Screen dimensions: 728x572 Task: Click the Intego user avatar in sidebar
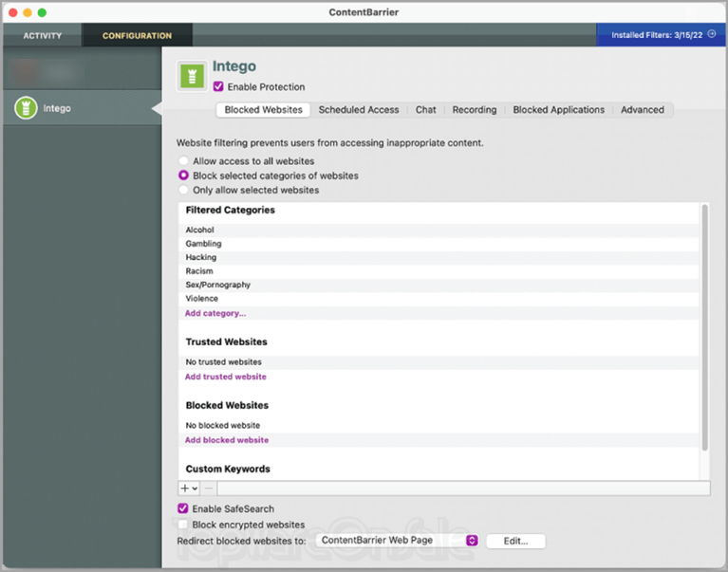coord(26,107)
